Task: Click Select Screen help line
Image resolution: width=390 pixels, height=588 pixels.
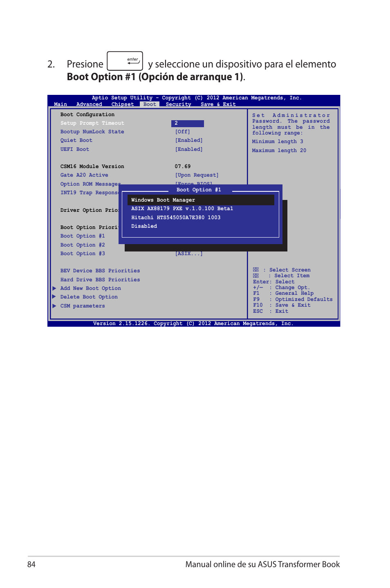Action: coord(282,270)
